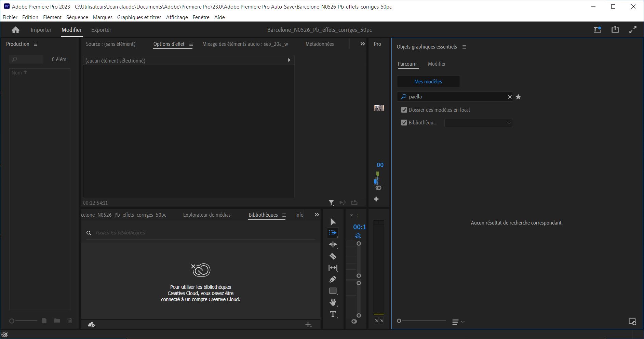Switch to the Explorateur de médias tab

207,215
